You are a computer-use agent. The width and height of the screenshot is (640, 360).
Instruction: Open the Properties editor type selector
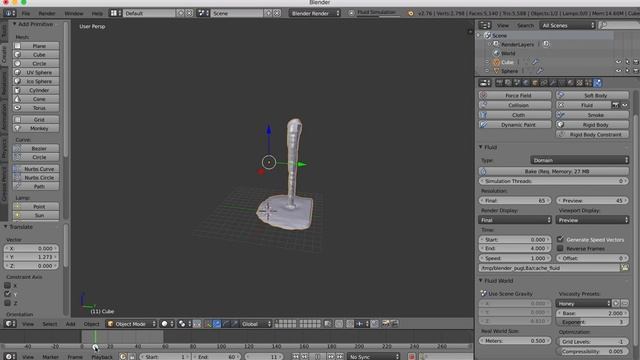(485, 83)
